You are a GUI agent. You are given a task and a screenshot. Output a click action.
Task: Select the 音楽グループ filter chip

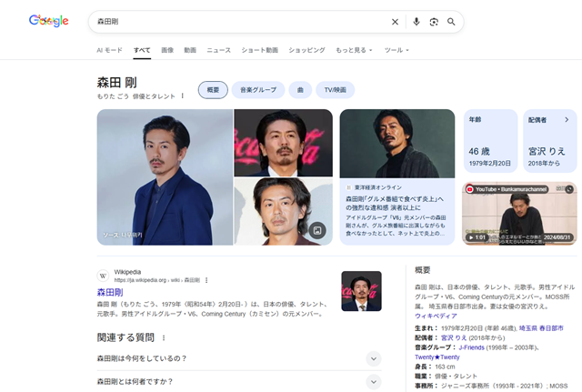(258, 90)
